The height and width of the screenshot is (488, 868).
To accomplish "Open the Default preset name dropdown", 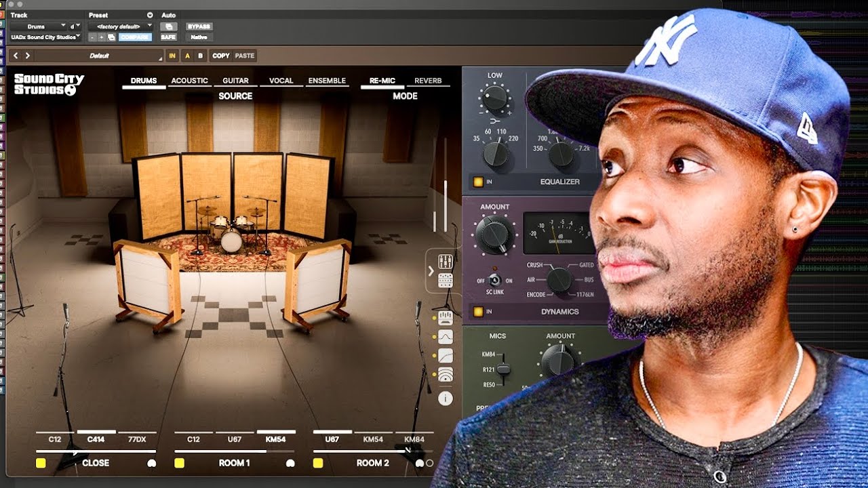I will coord(99,56).
